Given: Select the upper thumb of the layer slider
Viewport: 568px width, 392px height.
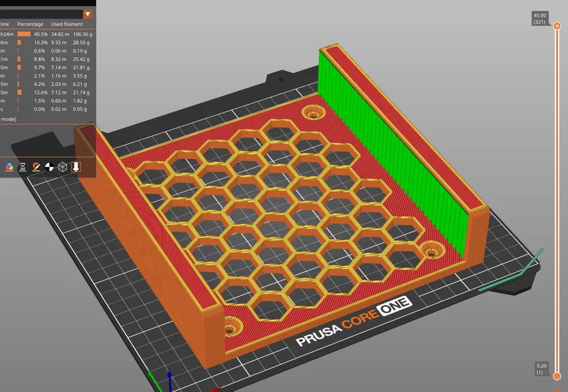Looking at the screenshot, I should click(x=557, y=26).
